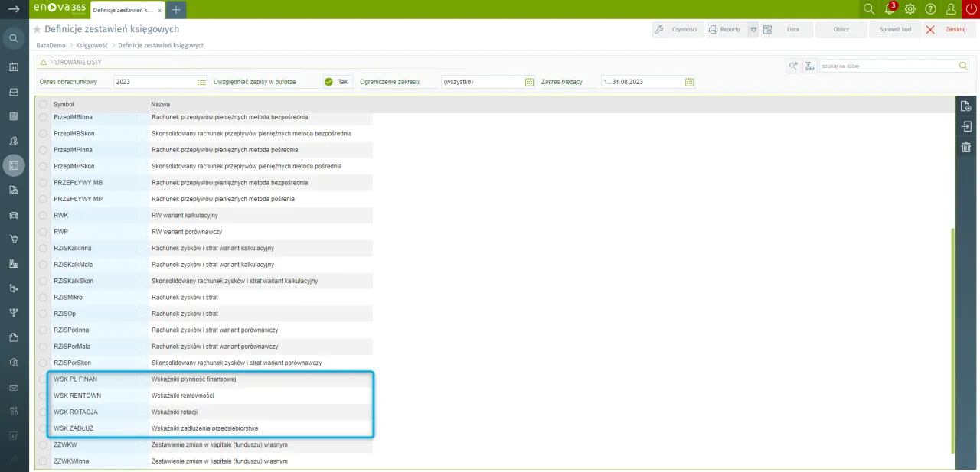
Task: Click the trash delete icon on right
Action: pyautogui.click(x=966, y=147)
